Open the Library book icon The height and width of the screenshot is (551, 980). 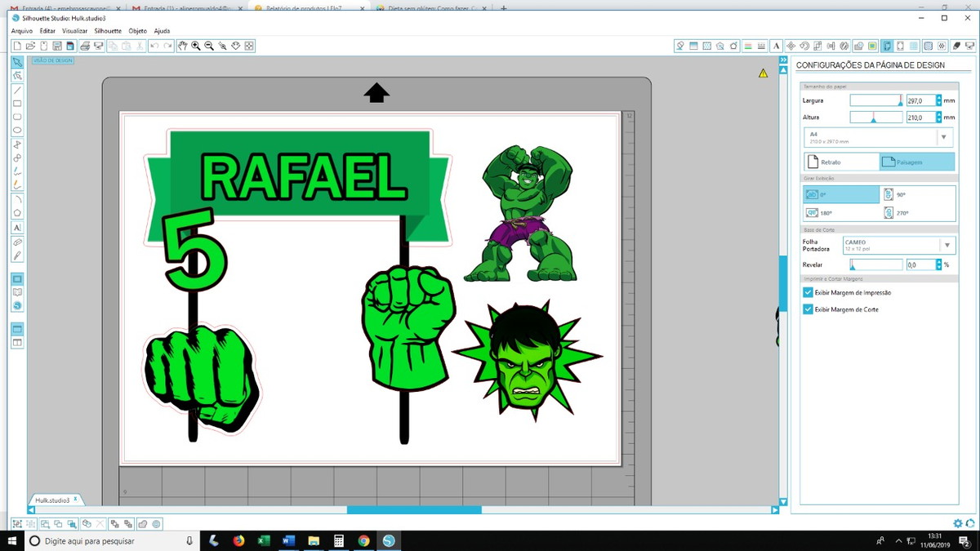point(17,292)
